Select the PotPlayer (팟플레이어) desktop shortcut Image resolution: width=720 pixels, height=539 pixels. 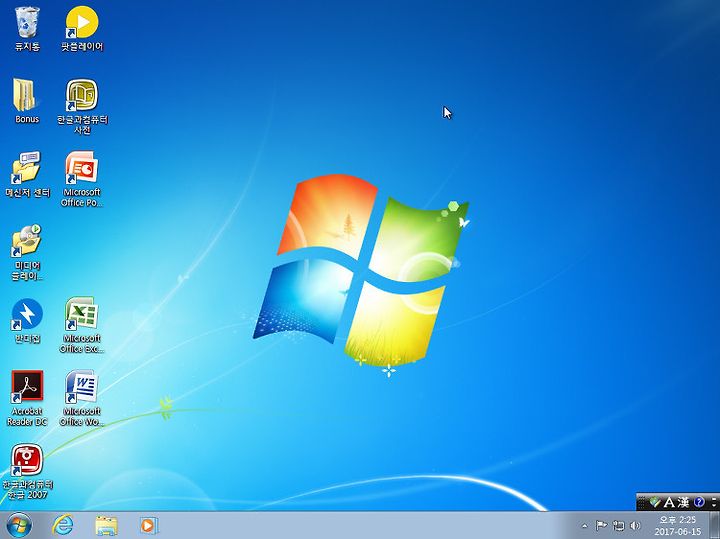tap(82, 28)
